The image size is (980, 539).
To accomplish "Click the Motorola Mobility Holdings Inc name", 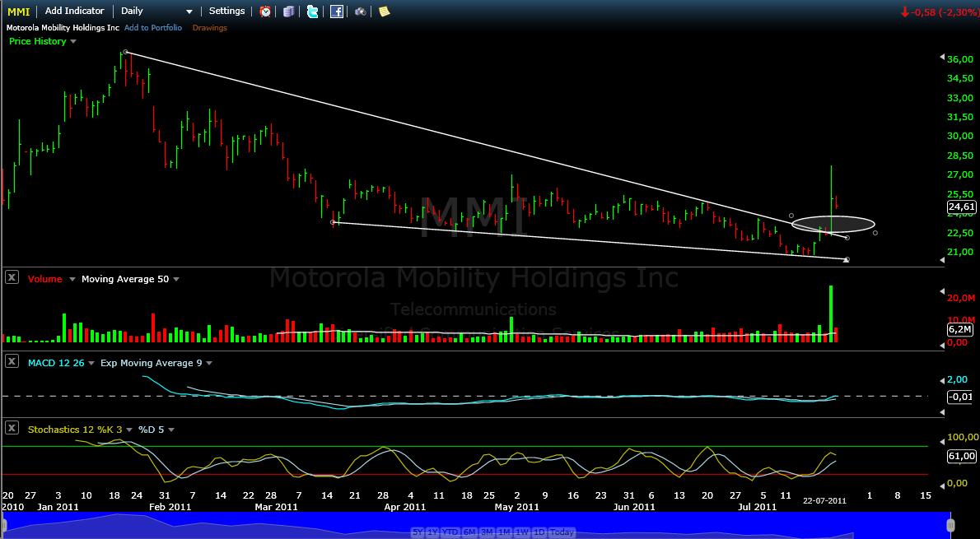I will point(63,27).
